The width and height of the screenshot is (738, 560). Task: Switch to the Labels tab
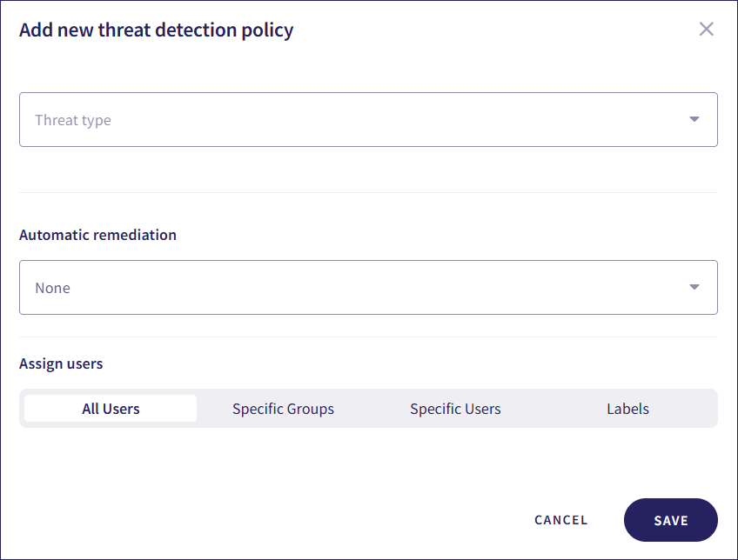click(x=627, y=408)
